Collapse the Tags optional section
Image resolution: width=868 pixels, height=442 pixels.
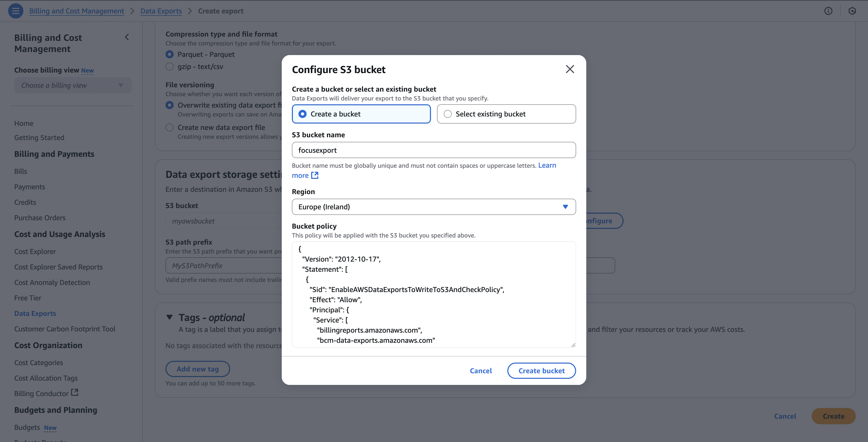click(x=170, y=317)
